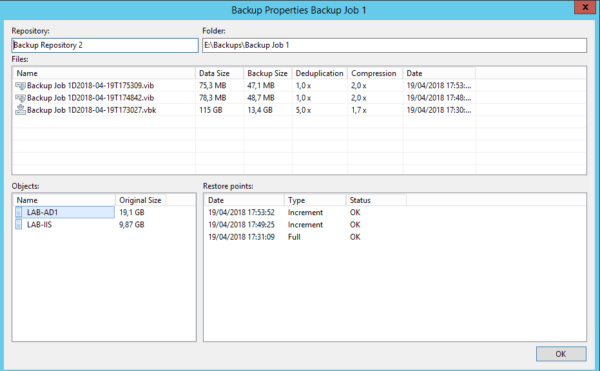Click the 75,3 MB data size cell
600x371 pixels.
(212, 86)
